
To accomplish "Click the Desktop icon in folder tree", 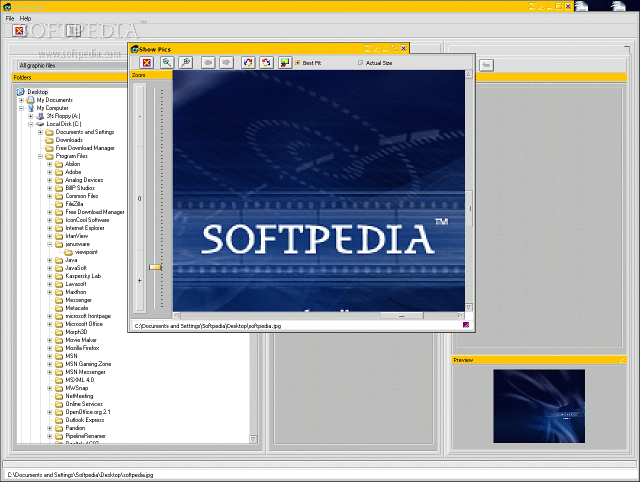I will [x=21, y=92].
